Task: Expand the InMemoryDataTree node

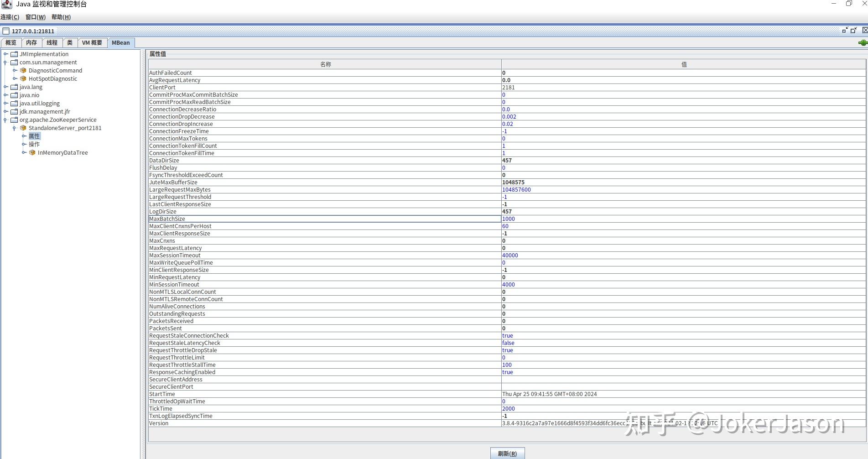Action: tap(24, 152)
